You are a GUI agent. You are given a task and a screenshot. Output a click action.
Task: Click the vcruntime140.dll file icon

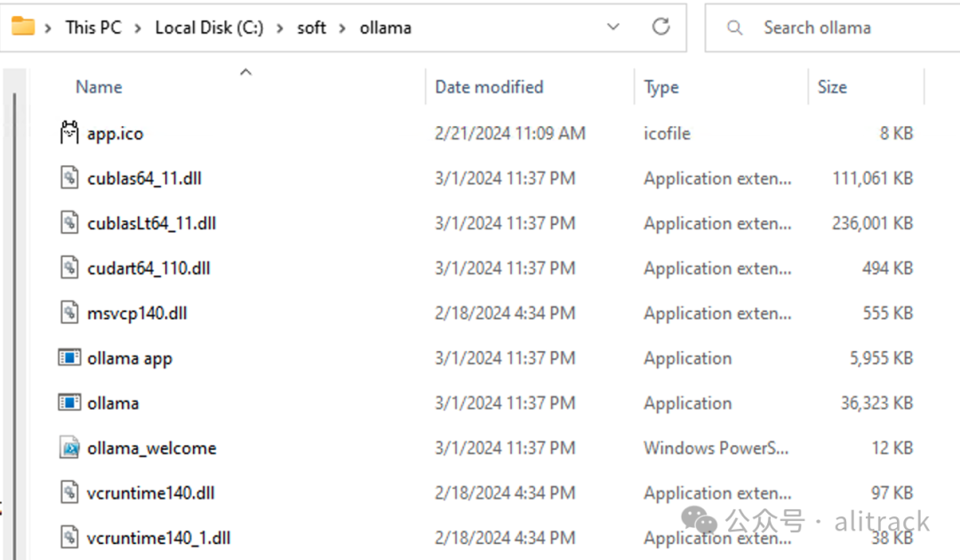69,492
